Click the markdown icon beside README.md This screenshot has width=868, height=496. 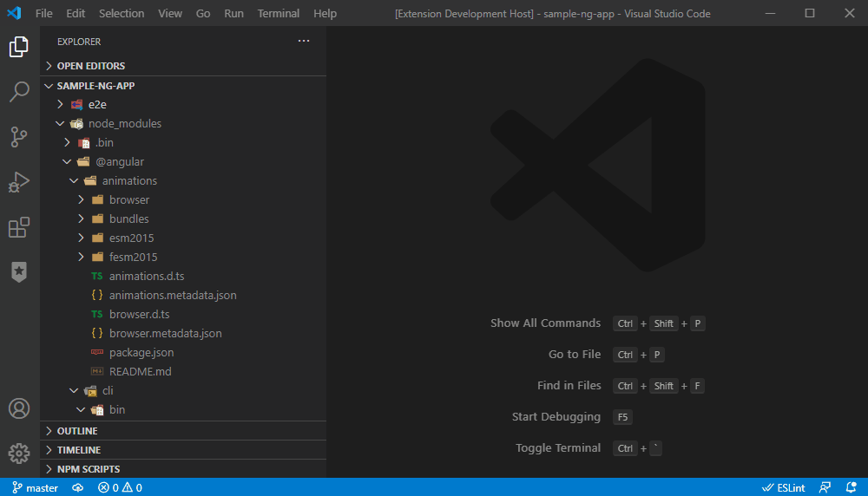(x=97, y=372)
